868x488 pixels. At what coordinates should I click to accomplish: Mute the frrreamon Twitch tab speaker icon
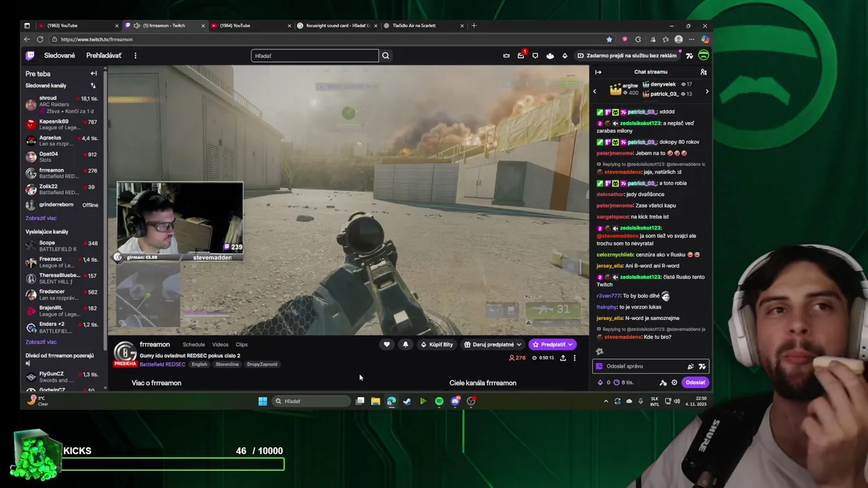[136, 26]
